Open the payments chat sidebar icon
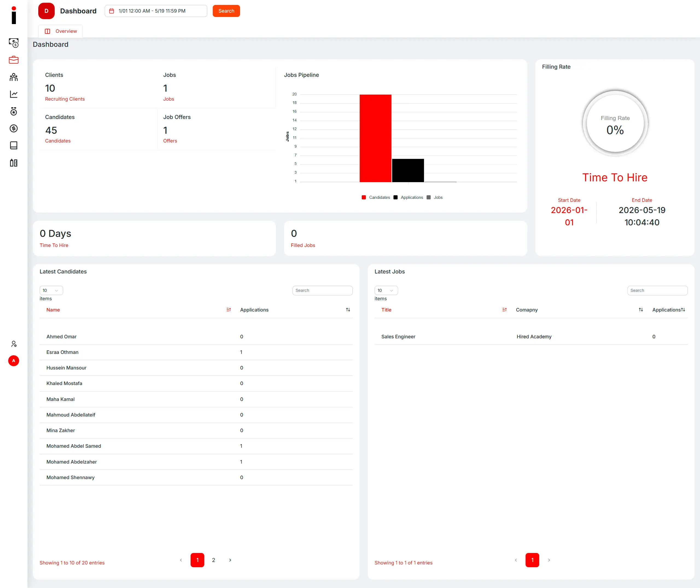700x588 pixels. (x=14, y=43)
